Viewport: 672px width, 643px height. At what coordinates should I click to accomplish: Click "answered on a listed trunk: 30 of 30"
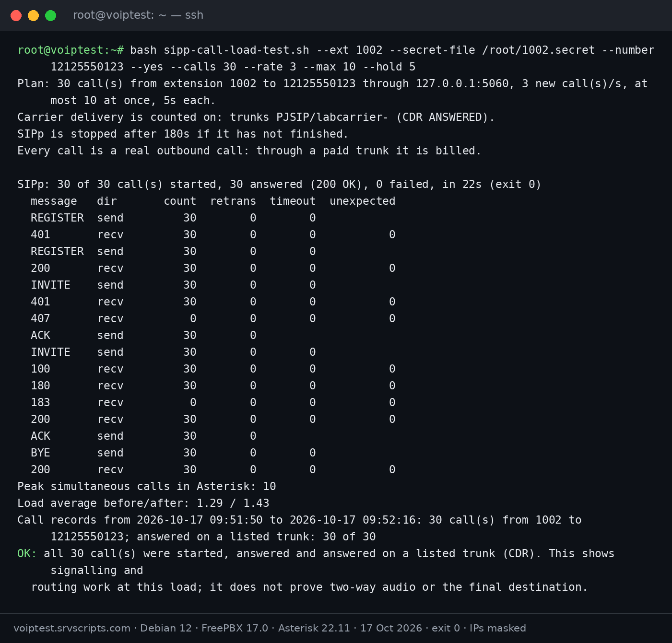[x=256, y=537]
